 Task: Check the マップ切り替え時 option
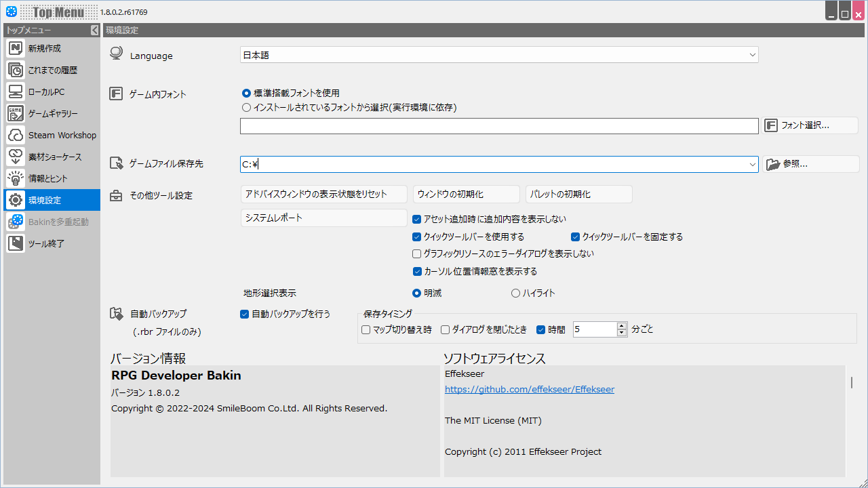pos(366,329)
